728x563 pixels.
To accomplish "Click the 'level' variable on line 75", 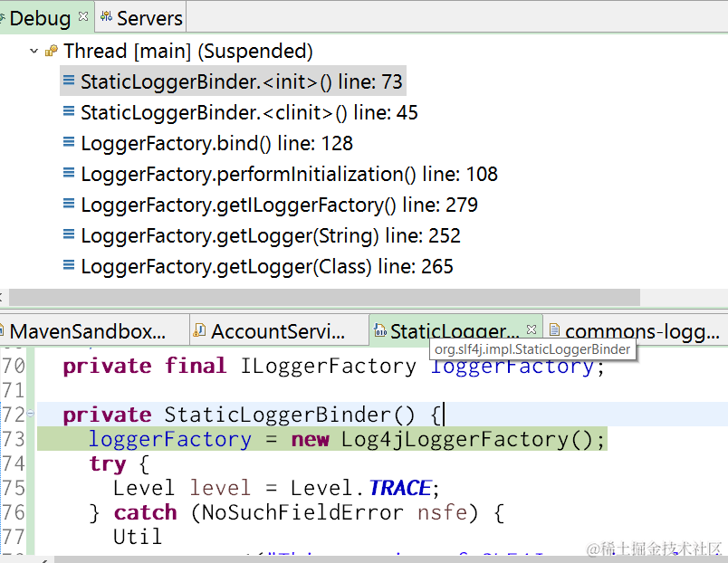I will click(220, 488).
